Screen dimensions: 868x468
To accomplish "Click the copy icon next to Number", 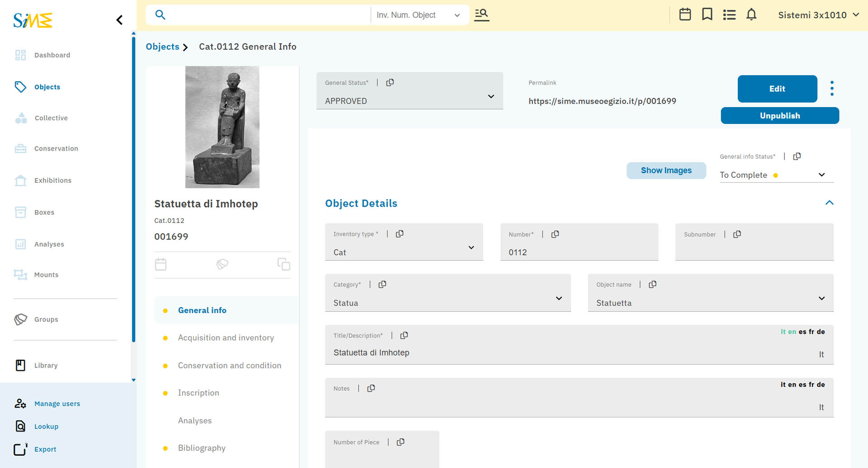I will point(555,234).
